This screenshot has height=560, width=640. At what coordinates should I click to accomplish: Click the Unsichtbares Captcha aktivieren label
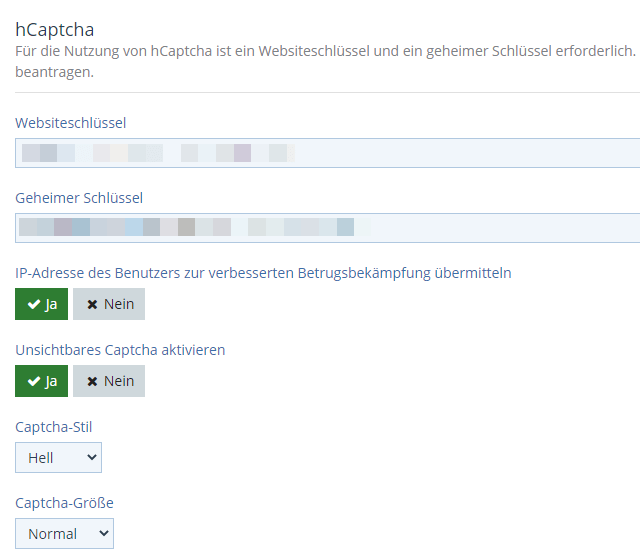point(120,350)
